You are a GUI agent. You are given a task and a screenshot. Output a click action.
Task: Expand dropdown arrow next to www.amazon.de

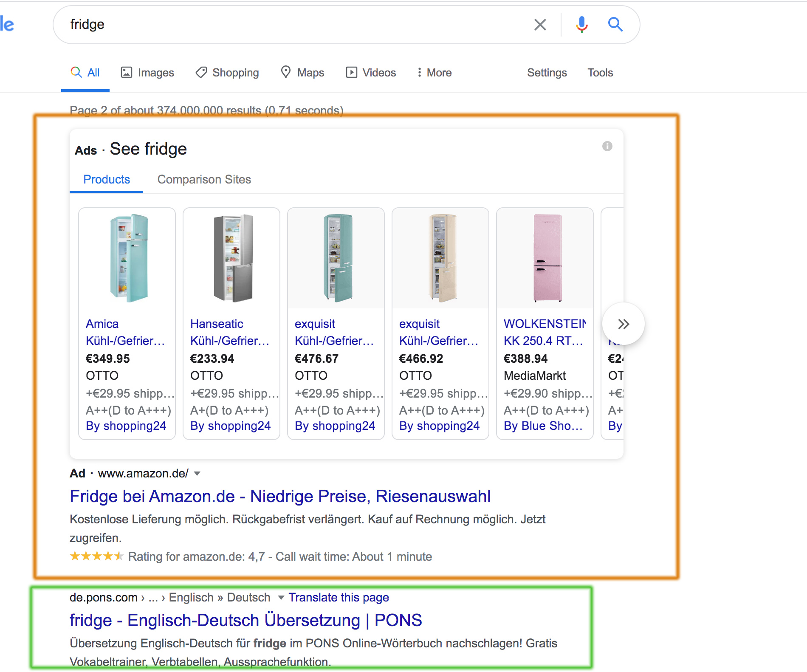pyautogui.click(x=197, y=474)
